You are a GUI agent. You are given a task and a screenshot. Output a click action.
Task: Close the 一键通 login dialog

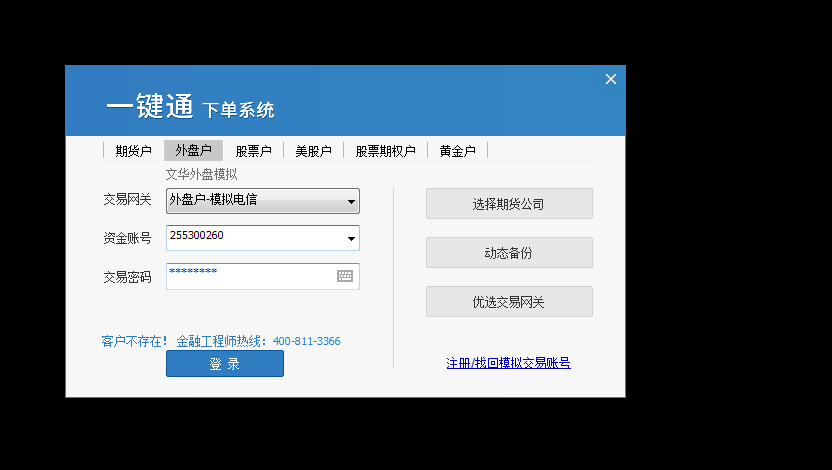pos(611,79)
